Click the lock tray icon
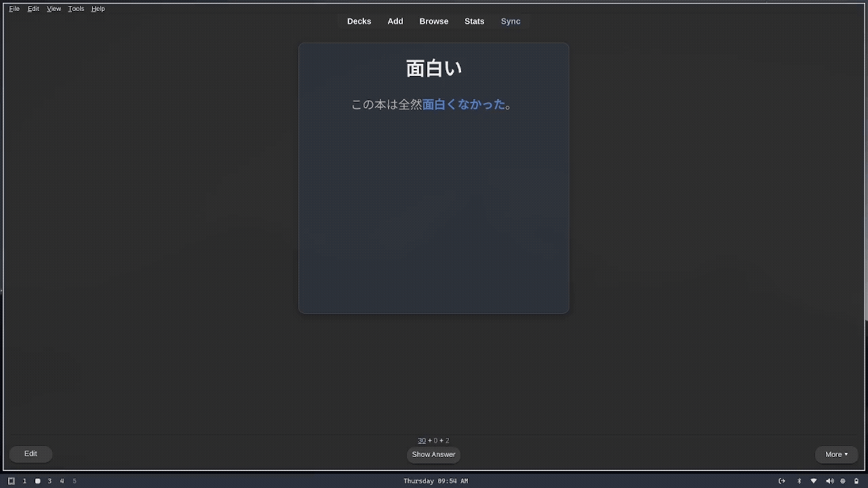Screen dimensions: 868x488 (856, 481)
